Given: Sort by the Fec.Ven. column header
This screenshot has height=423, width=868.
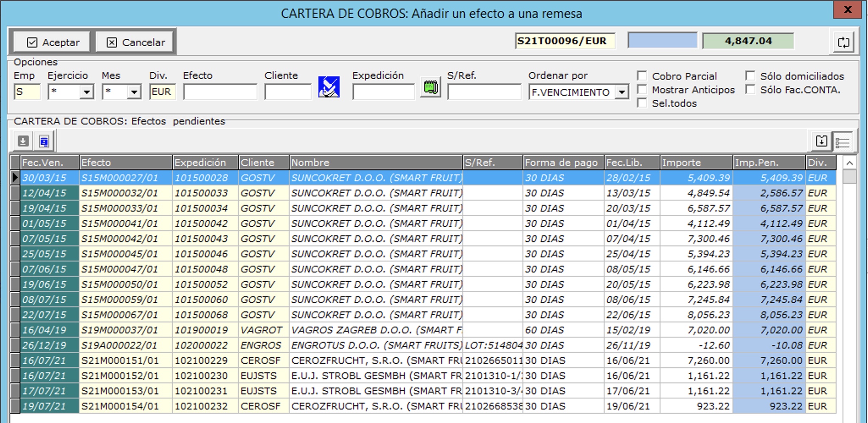Looking at the screenshot, I should [x=49, y=162].
